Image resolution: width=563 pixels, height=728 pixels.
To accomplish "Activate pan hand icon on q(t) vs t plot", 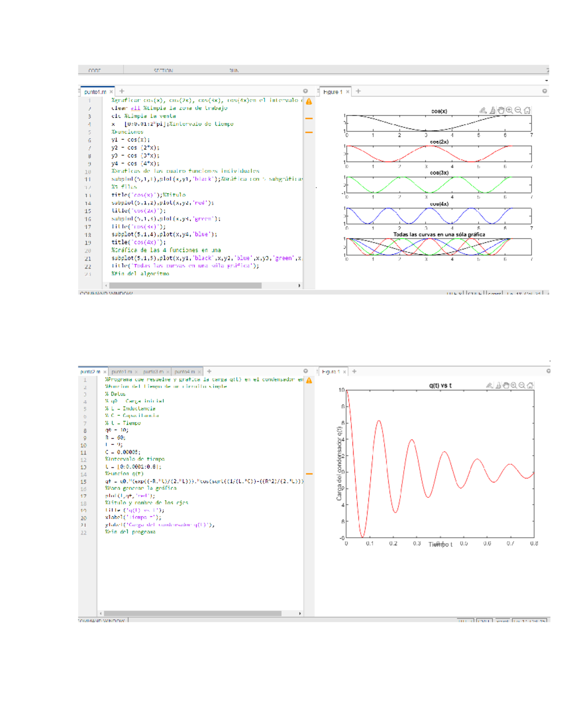I will [x=506, y=385].
